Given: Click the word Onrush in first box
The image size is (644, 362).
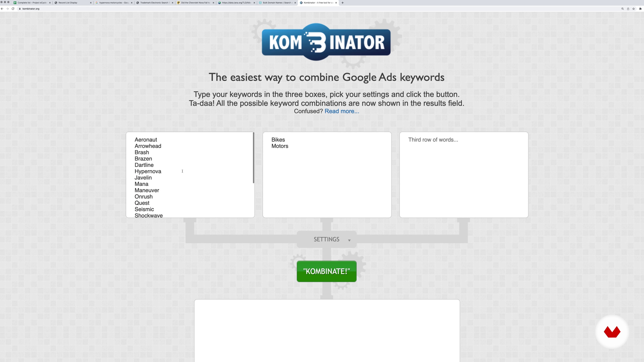Looking at the screenshot, I should coord(144,197).
